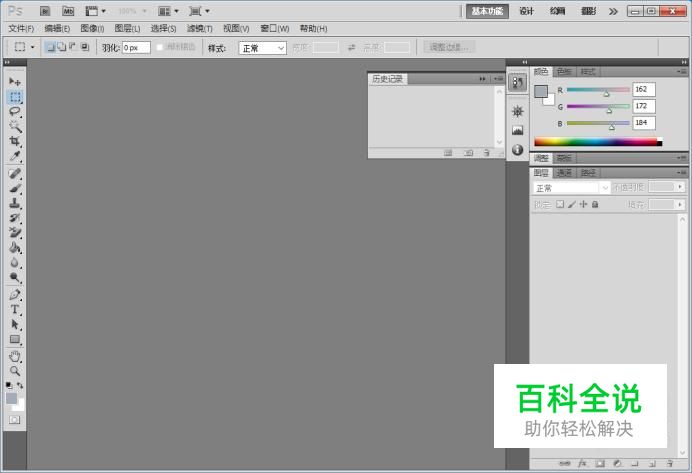This screenshot has height=473, width=692.
Task: Open the View Extras dropdown
Action: (95, 11)
